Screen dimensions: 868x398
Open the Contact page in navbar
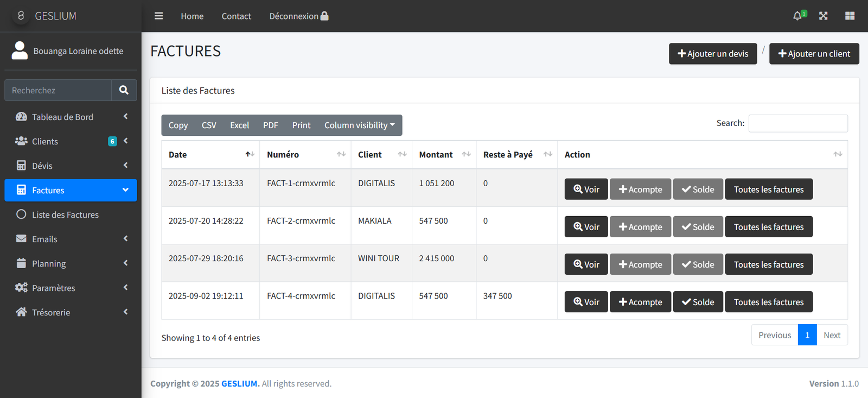pos(236,16)
